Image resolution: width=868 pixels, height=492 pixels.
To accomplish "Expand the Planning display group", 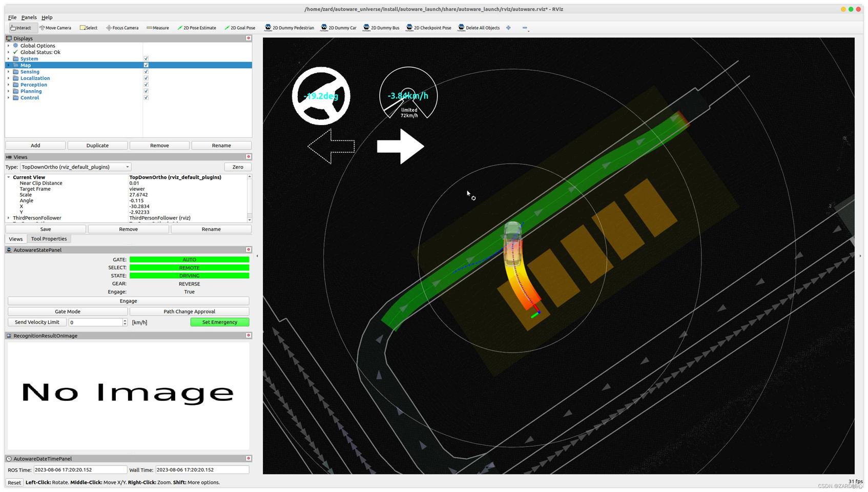I will pyautogui.click(x=8, y=91).
